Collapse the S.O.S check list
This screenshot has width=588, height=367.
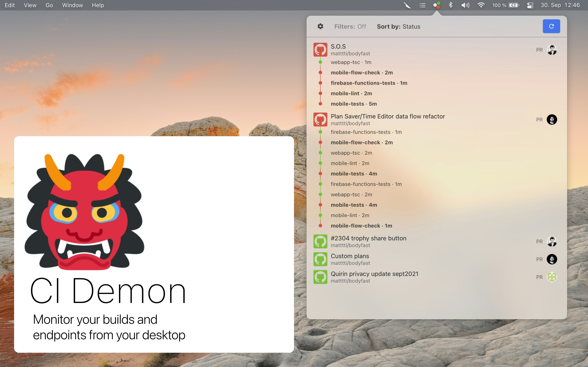tap(338, 46)
